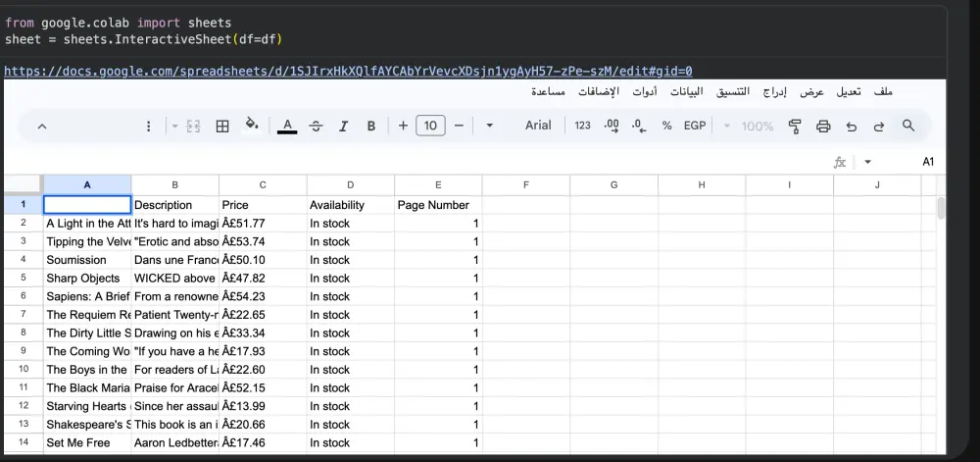
Task: Click the search magnifier icon in toolbar
Action: point(908,126)
